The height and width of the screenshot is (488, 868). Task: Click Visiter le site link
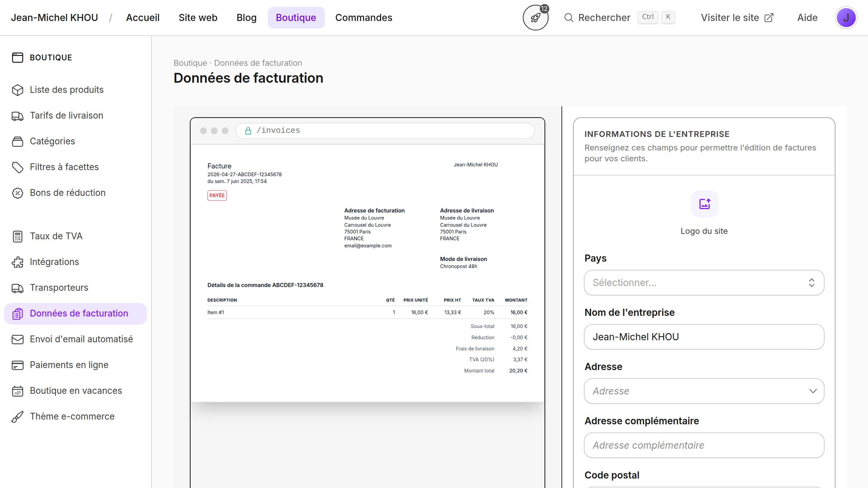pyautogui.click(x=737, y=18)
